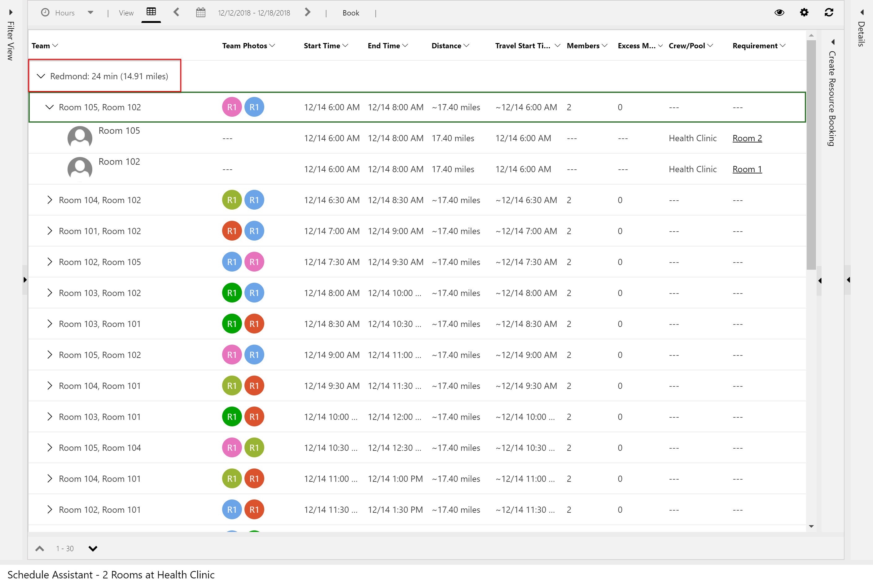Click the calendar/date picker icon
Viewport: 873px width, 588px height.
[x=201, y=12]
